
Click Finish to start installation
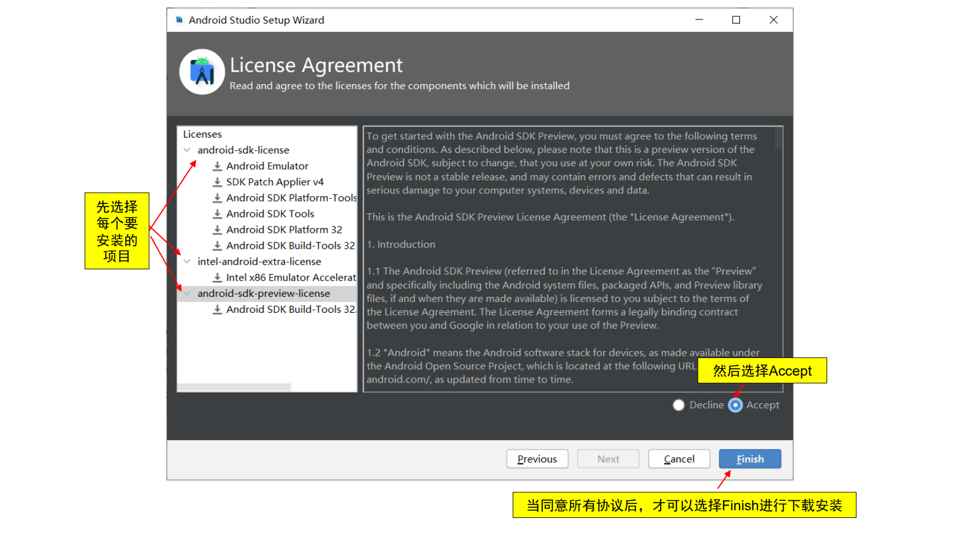coord(750,459)
